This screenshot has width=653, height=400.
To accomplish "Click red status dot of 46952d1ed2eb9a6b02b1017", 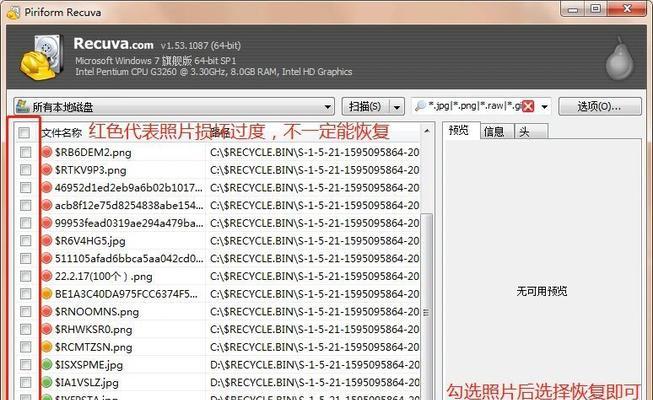I will click(x=47, y=188).
